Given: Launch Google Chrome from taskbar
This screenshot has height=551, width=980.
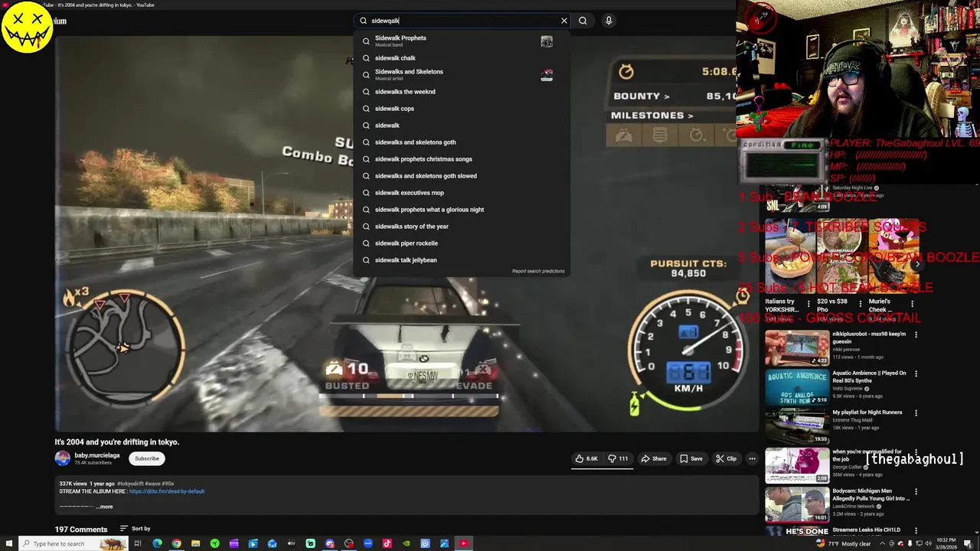Looking at the screenshot, I should click(x=176, y=543).
